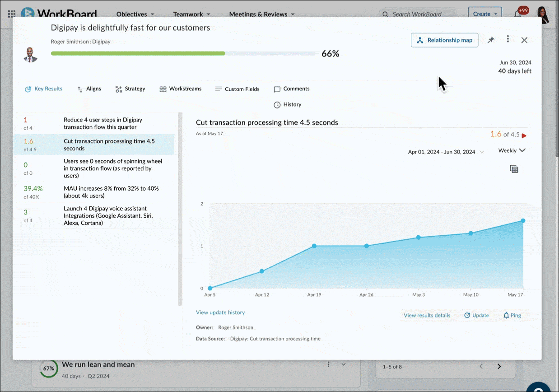Ping the key result owner
The height and width of the screenshot is (392, 559).
pos(512,315)
